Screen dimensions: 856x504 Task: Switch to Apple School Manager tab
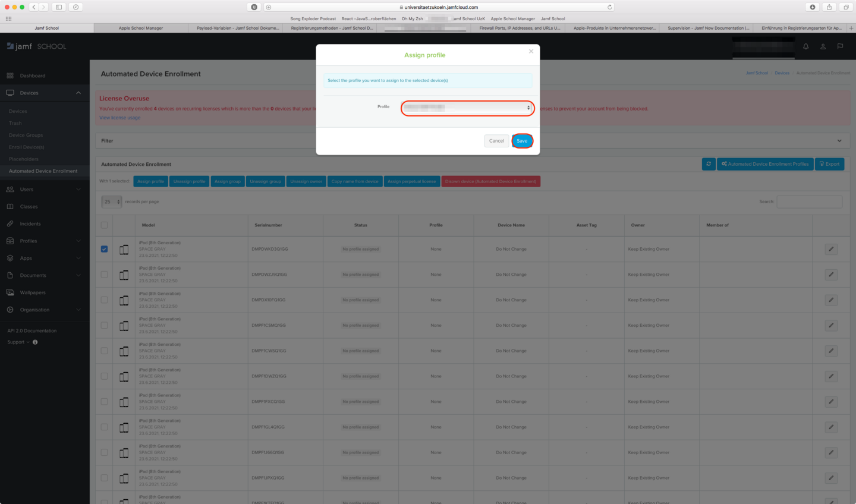141,28
